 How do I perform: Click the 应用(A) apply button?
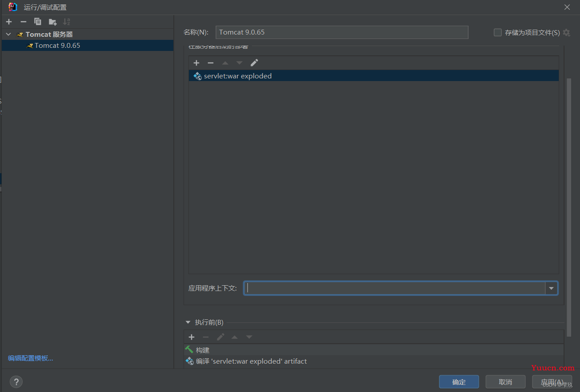click(552, 382)
